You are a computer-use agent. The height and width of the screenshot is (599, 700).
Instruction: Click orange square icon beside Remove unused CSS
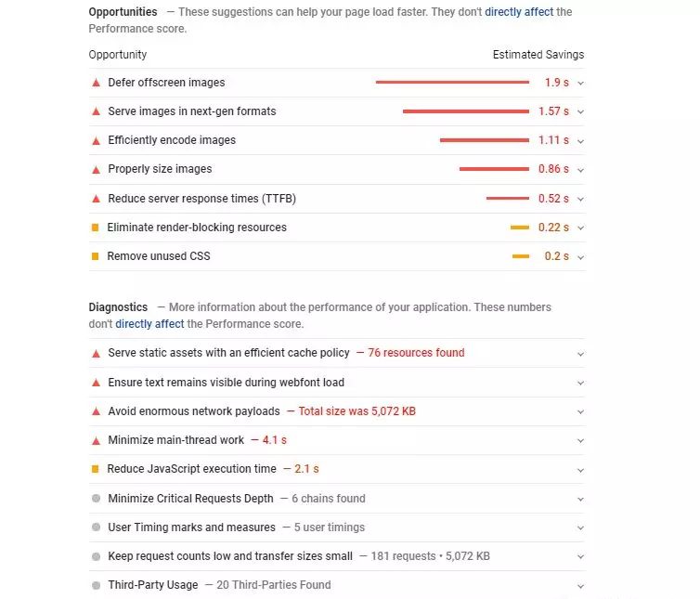(x=95, y=256)
